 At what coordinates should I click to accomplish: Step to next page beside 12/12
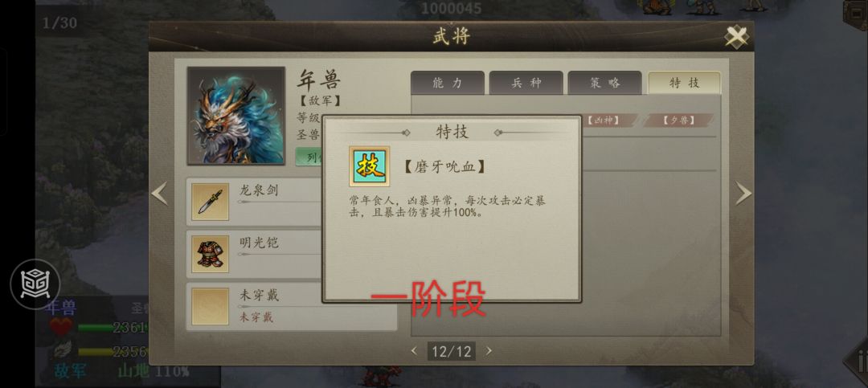click(x=489, y=350)
